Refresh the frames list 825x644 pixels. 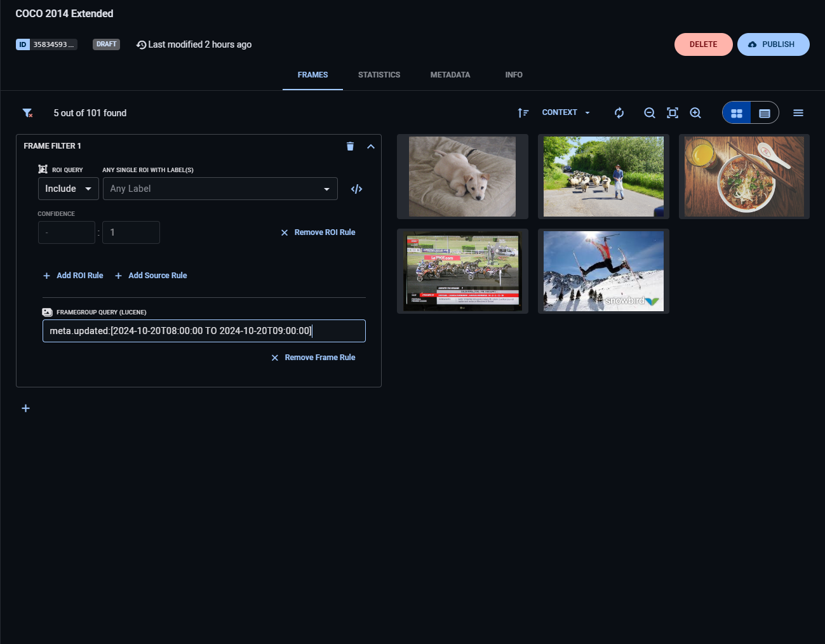[x=619, y=113]
